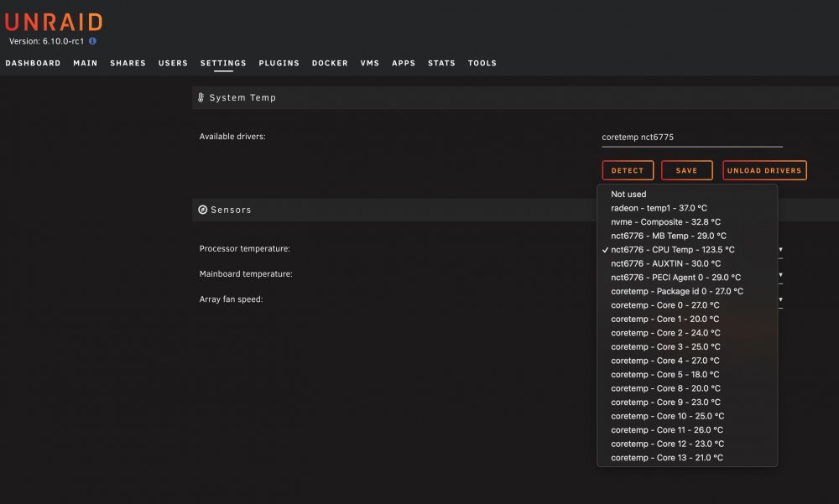Click the 'Version: 6.10.0-rc1' text
Viewport: 839px width, 504px height.
point(46,41)
